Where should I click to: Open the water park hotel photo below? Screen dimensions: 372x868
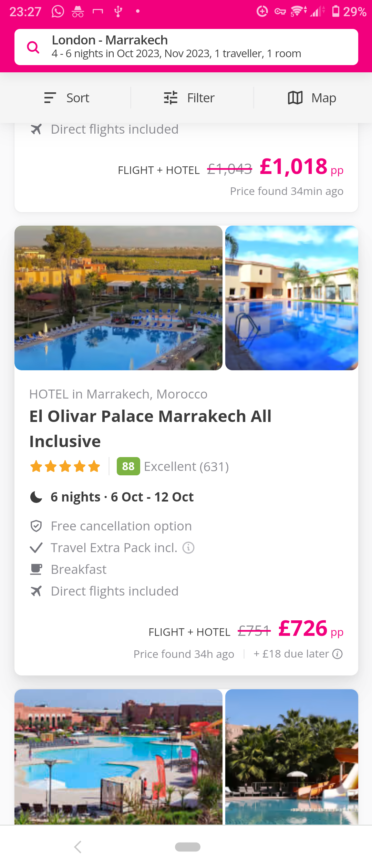[x=118, y=757]
